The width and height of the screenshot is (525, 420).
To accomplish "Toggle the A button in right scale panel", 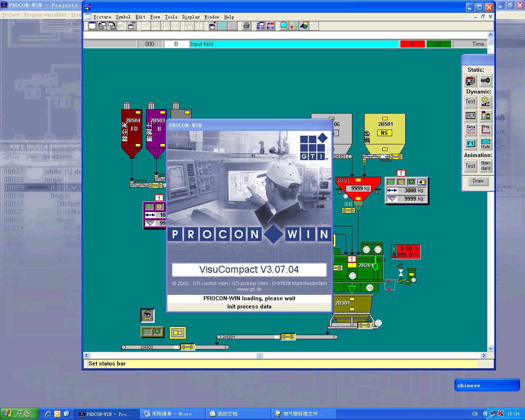I will click(x=391, y=182).
